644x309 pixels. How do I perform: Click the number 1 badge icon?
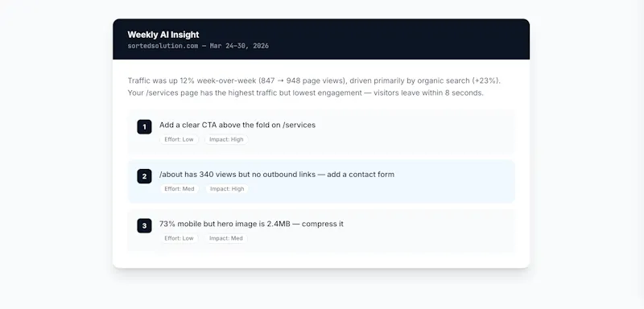(144, 127)
